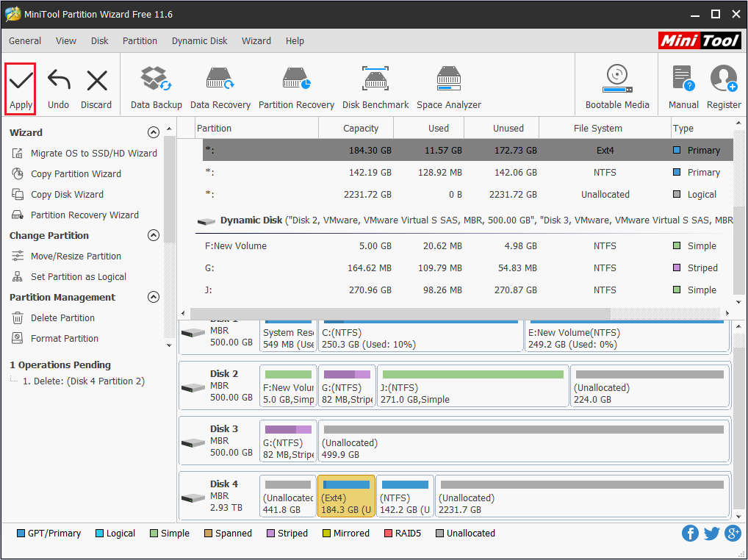Sort by the Capacity column header

coord(356,129)
